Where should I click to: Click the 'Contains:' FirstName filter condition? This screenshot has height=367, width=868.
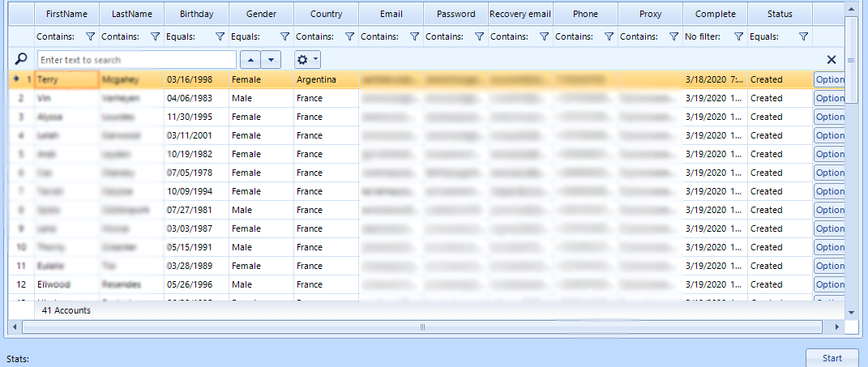(x=55, y=37)
